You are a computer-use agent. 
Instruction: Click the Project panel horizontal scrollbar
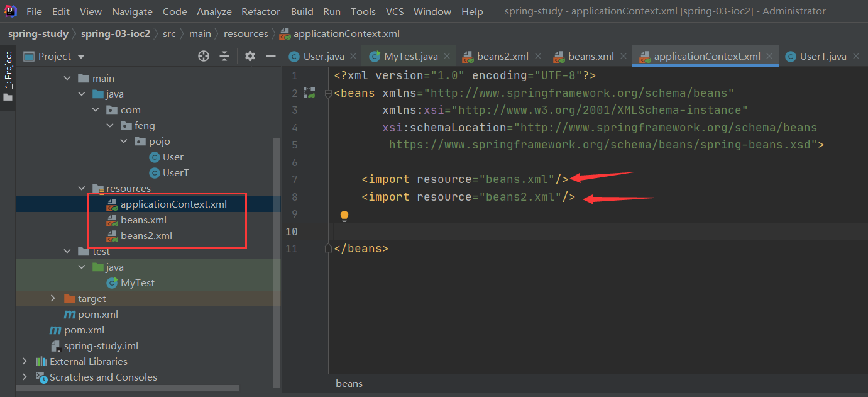[127, 388]
